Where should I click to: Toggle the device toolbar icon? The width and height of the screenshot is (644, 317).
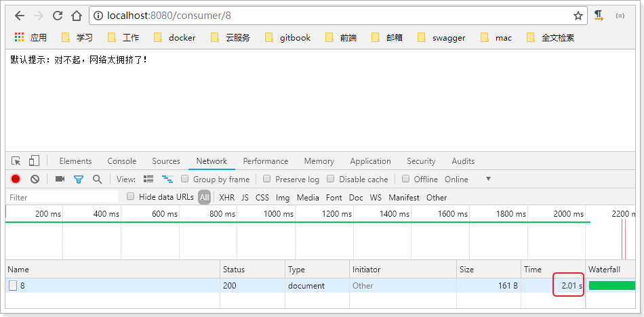(x=34, y=161)
